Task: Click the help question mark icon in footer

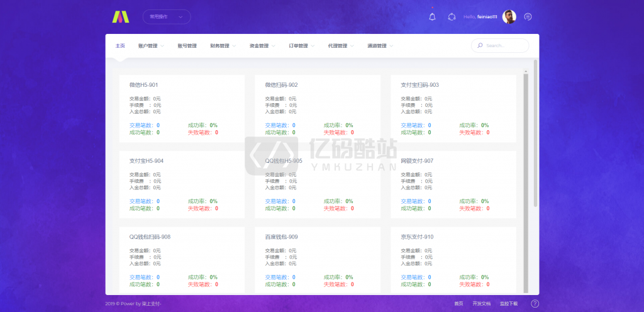Action: click(x=535, y=304)
